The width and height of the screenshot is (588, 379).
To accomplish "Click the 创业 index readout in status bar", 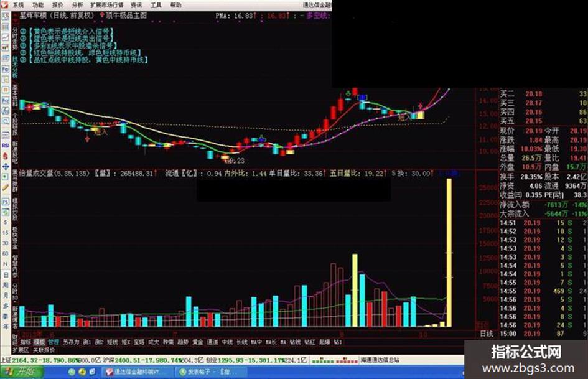I will click(x=256, y=360).
